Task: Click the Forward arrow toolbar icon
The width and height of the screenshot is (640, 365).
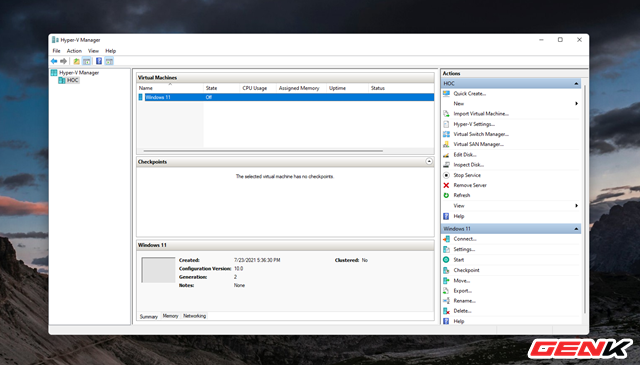Action: click(x=63, y=61)
